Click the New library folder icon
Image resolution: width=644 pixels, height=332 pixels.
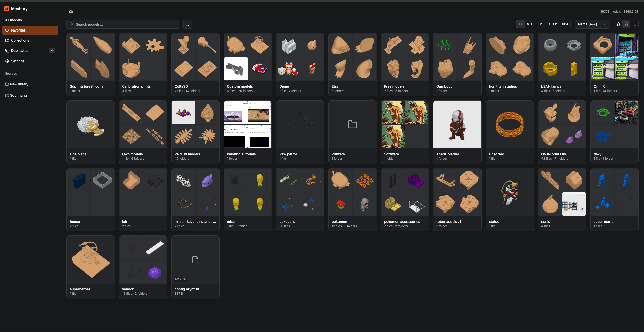(x=7, y=84)
